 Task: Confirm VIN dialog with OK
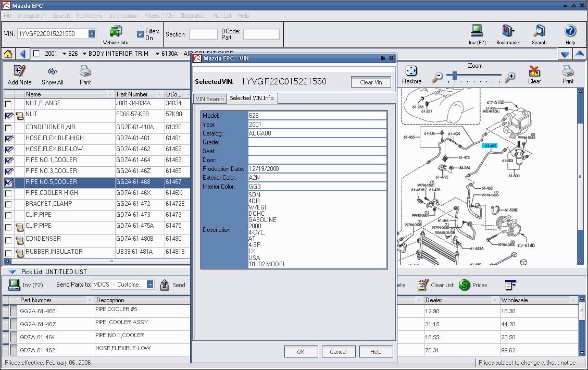(301, 352)
